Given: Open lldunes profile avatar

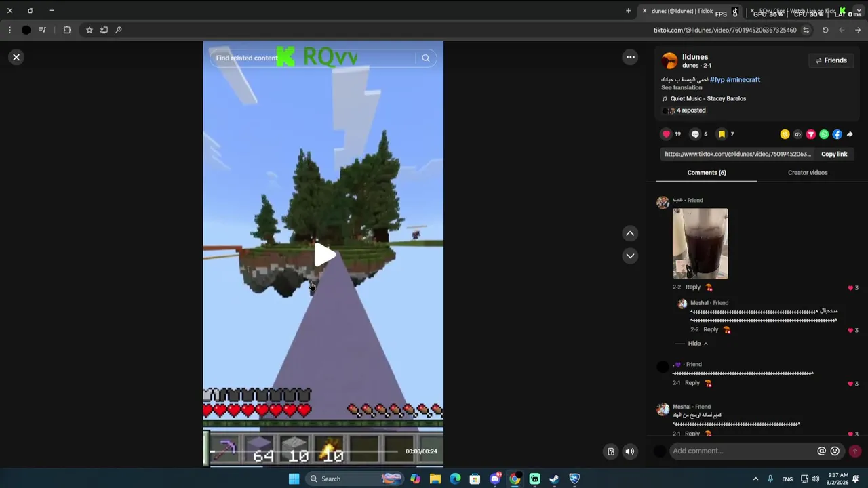Looking at the screenshot, I should 669,61.
